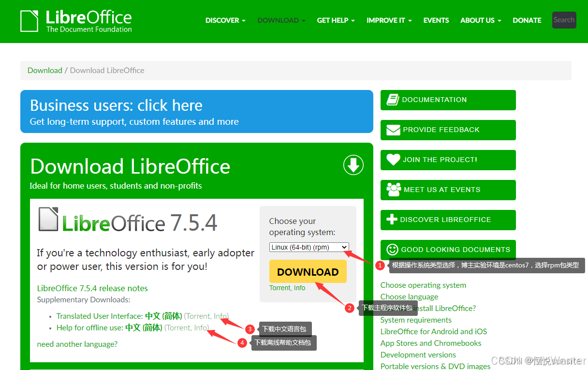Open the Documentation sidebar button
588x370 pixels.
click(x=448, y=100)
